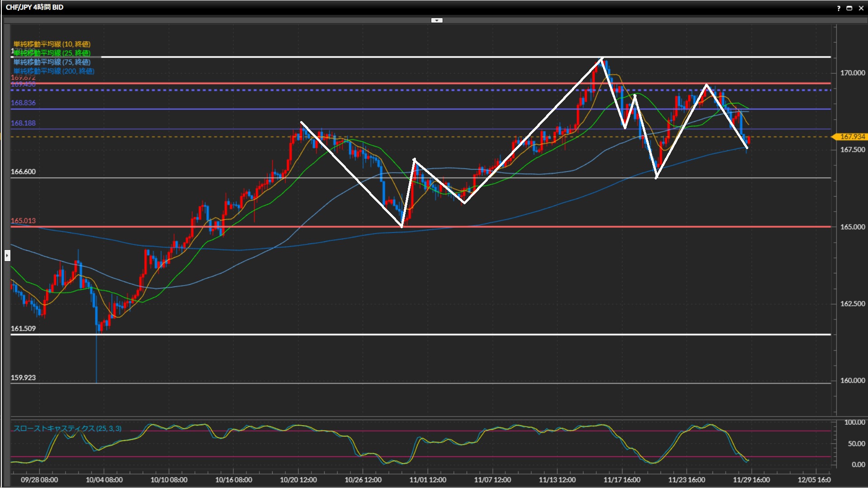
Task: Select the 単純移動平均線 (10, 終値) indicator label
Action: click(52, 44)
